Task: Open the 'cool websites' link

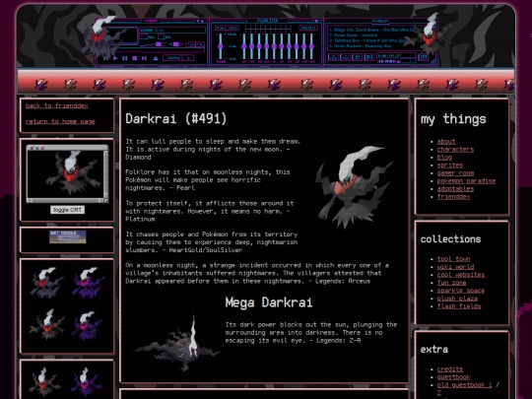Action: [x=460, y=275]
